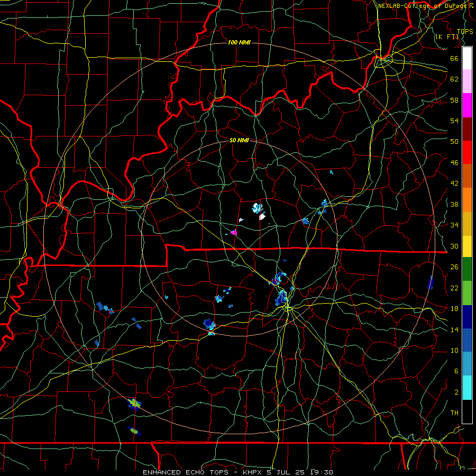Select the light green legend swatch
The height and width of the screenshot is (476, 476).
click(467, 292)
